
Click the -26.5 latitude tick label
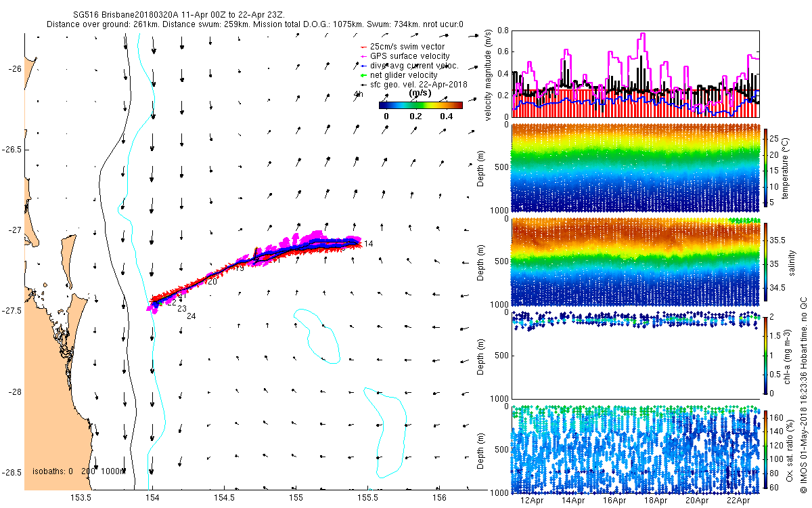(x=12, y=150)
